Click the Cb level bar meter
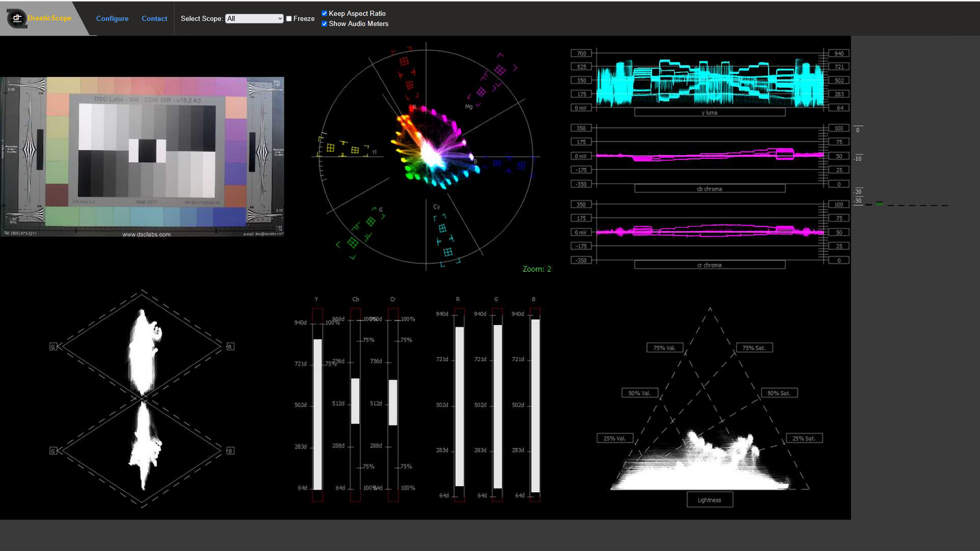The width and height of the screenshot is (980, 551). pos(355,405)
